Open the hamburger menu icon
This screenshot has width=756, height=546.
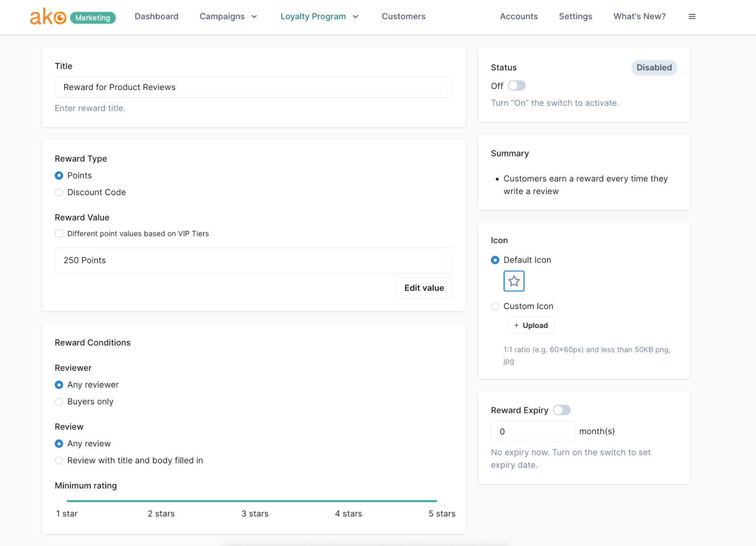(x=692, y=17)
